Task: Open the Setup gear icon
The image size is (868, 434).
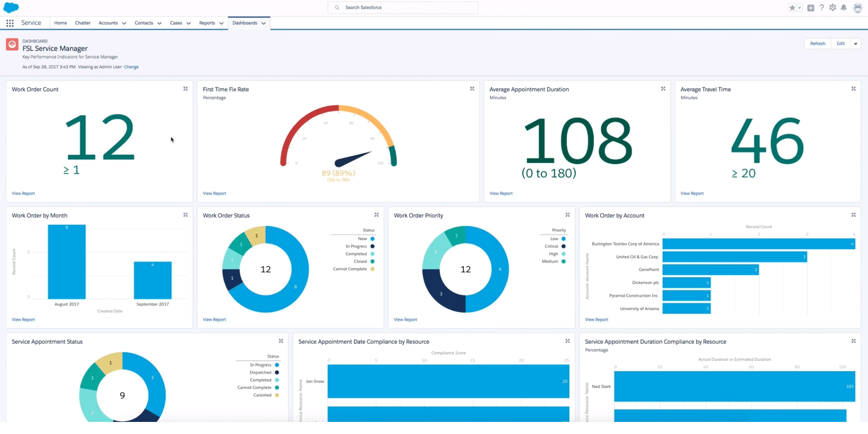Action: (833, 8)
